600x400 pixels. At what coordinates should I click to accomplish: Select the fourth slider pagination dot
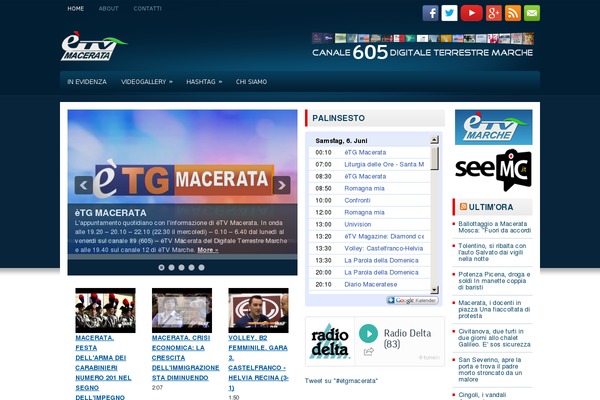[x=191, y=268]
